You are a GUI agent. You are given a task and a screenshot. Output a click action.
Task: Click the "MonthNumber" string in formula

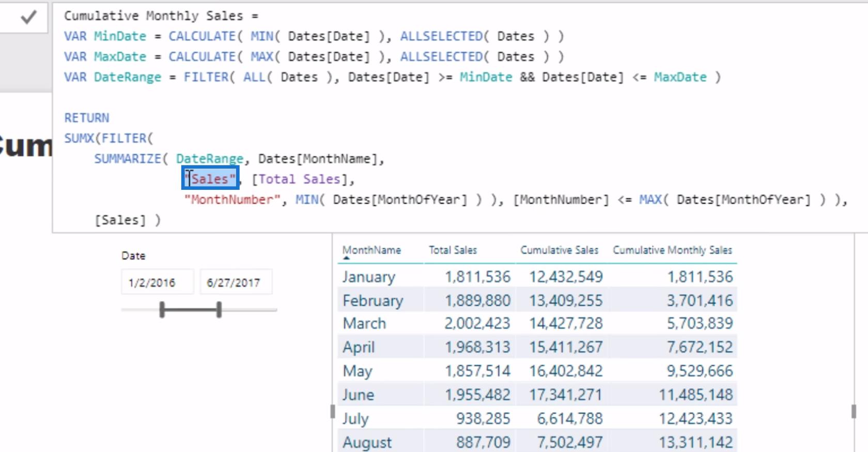point(232,200)
